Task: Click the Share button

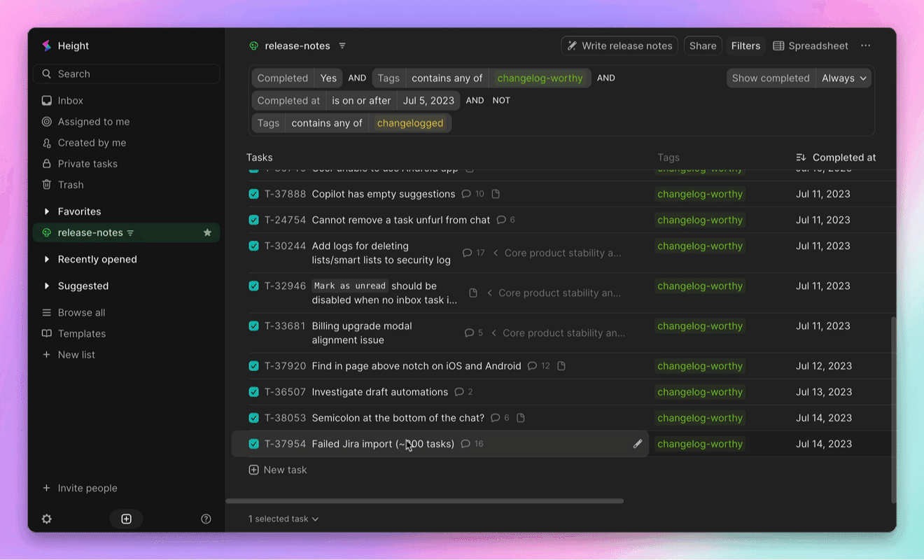Action: (703, 45)
